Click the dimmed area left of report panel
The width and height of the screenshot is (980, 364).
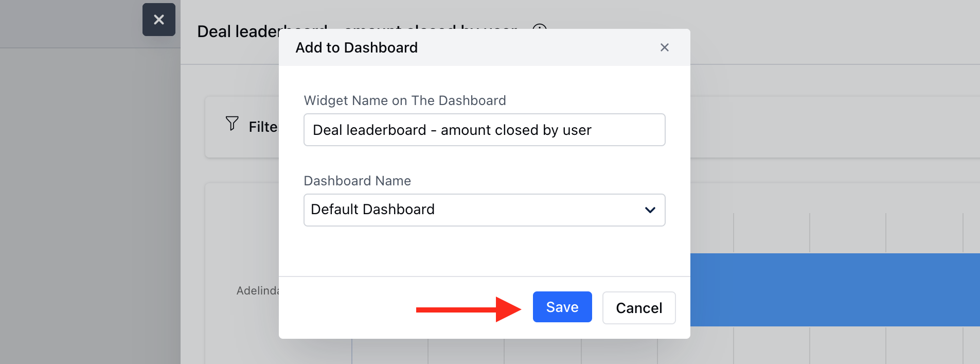(90, 206)
